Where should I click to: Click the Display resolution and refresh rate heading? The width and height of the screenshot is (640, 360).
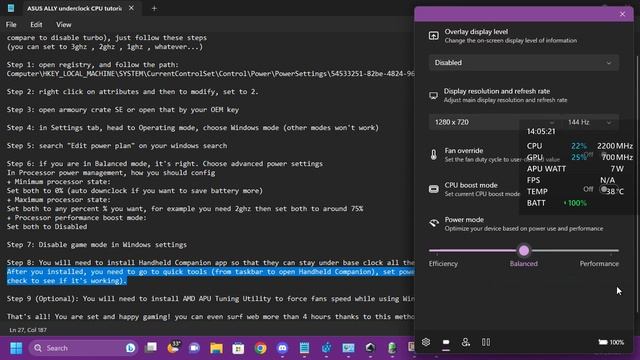pos(497,91)
